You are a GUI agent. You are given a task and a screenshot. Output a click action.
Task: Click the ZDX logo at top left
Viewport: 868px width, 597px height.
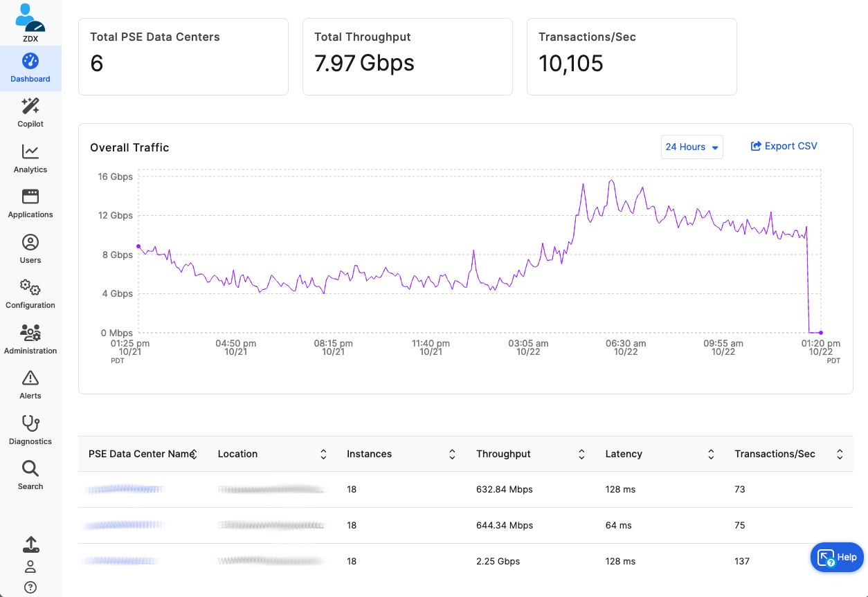(x=30, y=22)
